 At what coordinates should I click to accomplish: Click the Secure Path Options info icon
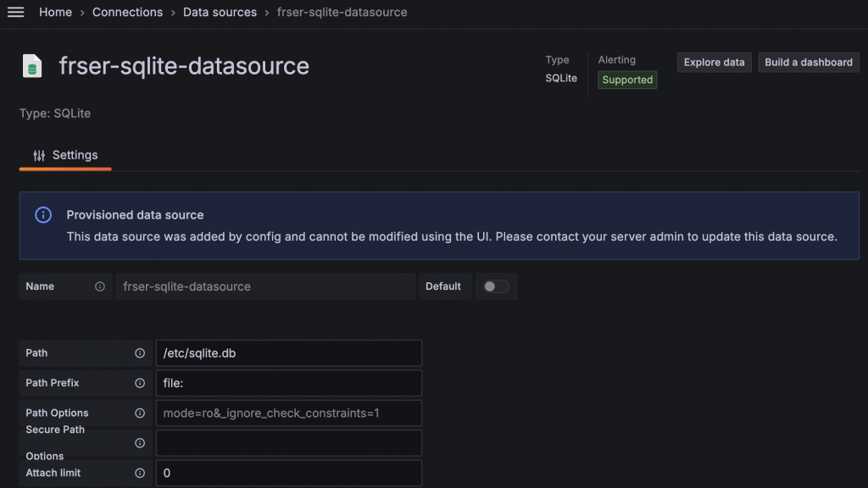pos(140,443)
